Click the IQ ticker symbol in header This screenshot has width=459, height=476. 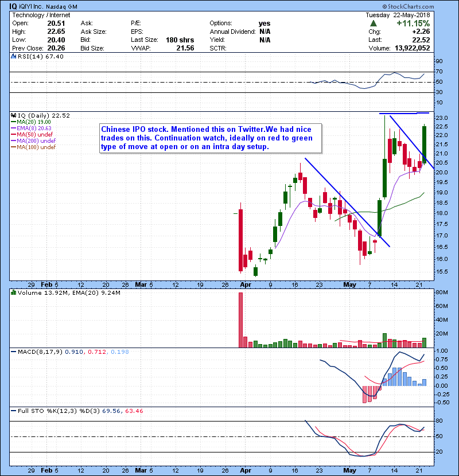click(13, 6)
